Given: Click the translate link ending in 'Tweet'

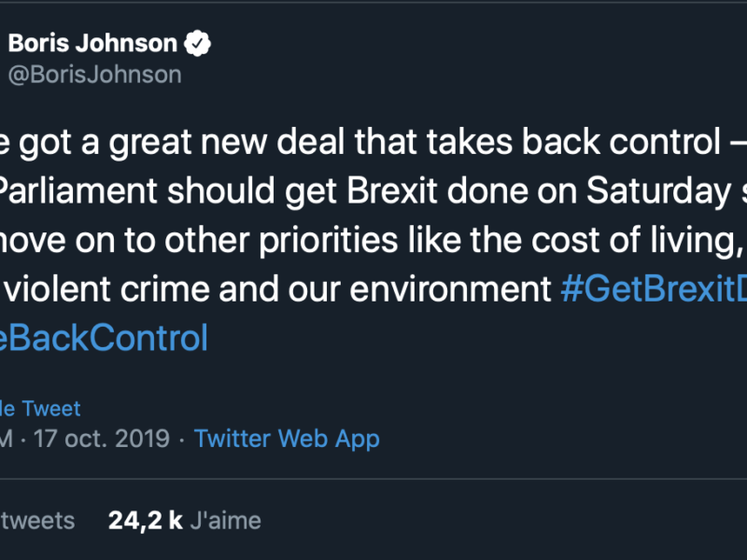Looking at the screenshot, I should click(40, 409).
